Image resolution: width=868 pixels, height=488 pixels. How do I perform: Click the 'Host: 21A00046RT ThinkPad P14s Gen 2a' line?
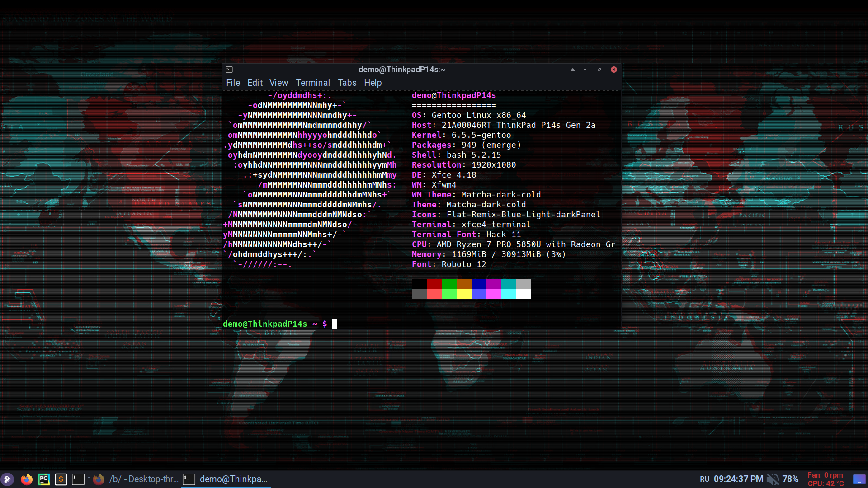pos(504,125)
